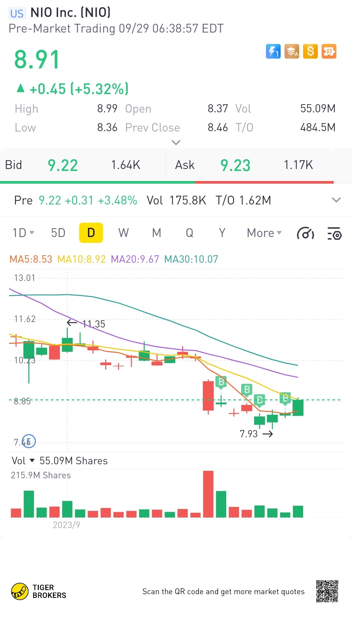Tap the orange dollar sign icon
Image resolution: width=352 pixels, height=644 pixels.
tap(310, 51)
